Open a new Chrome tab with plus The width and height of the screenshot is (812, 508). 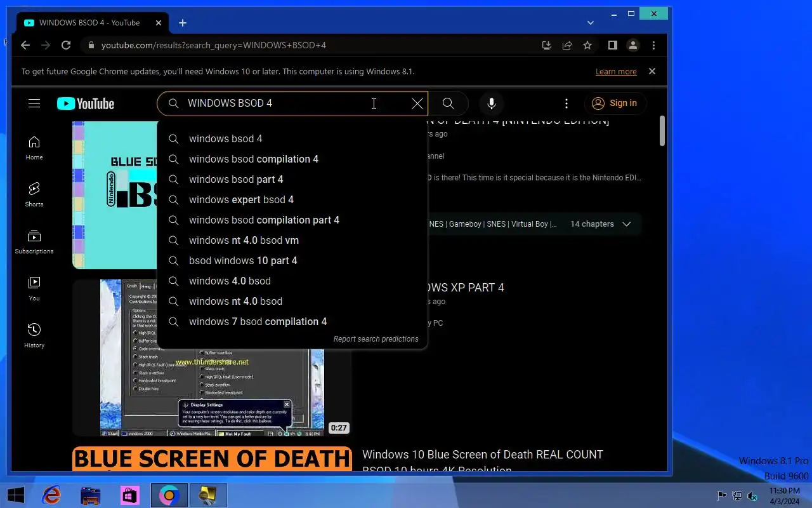click(x=183, y=23)
